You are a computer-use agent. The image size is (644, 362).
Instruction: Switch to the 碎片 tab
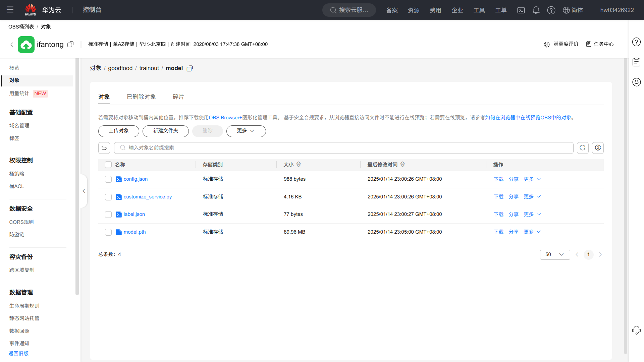pyautogui.click(x=178, y=97)
